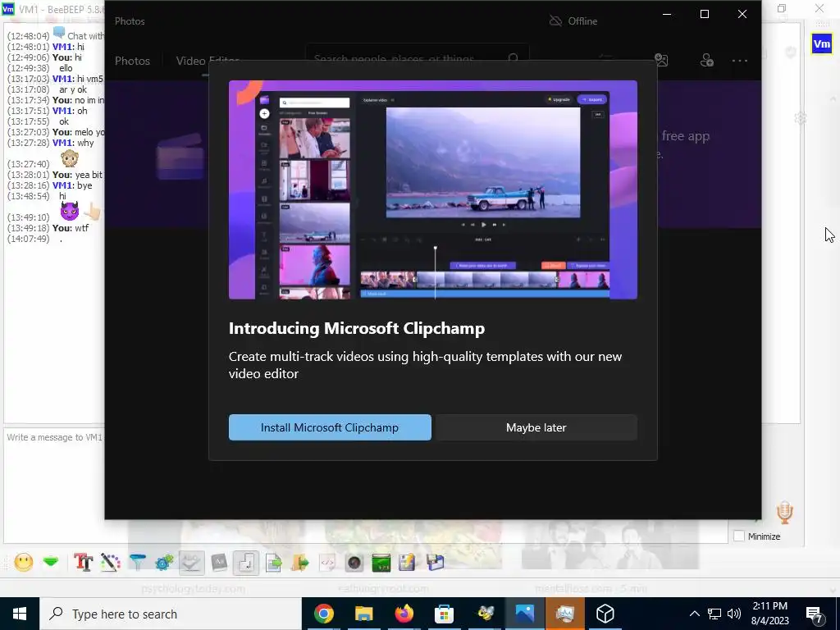Open the clock showing 2:11 PM
The width and height of the screenshot is (840, 630).
770,614
